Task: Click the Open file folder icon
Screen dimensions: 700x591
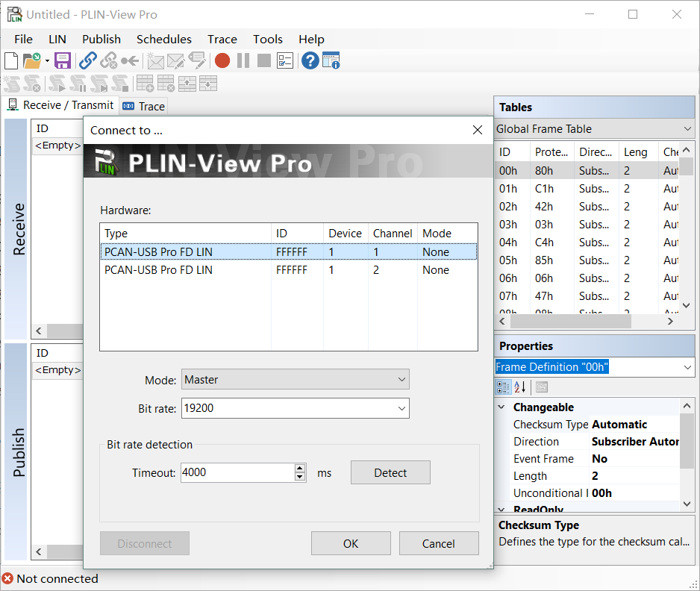Action: 31,60
